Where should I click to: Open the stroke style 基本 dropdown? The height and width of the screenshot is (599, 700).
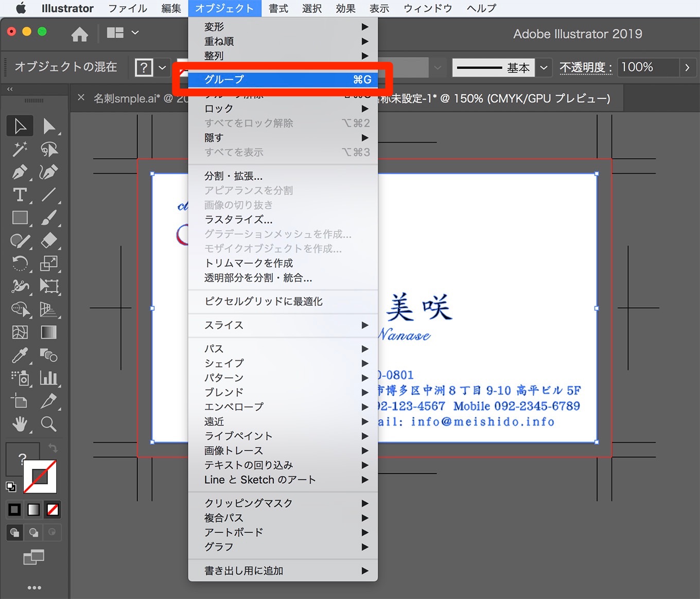click(544, 67)
